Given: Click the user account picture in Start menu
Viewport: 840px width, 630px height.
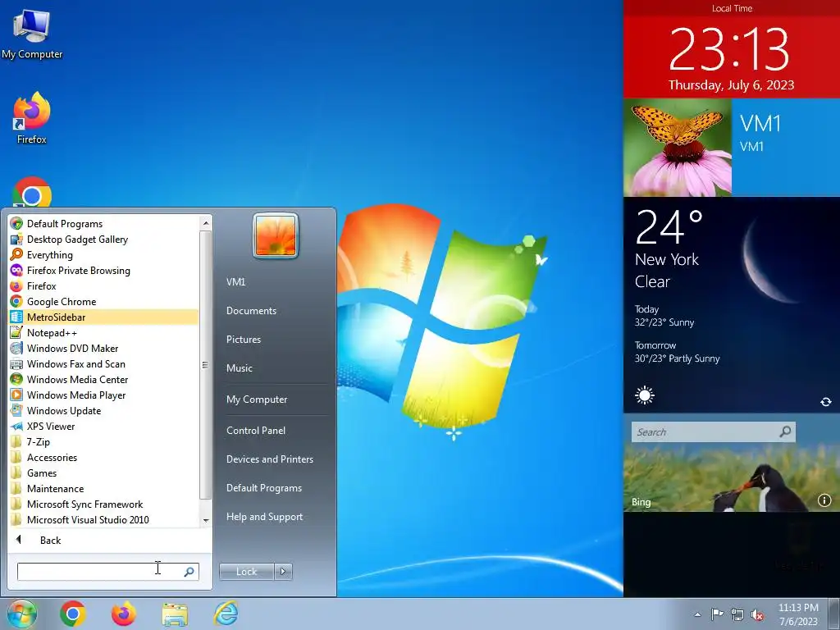Looking at the screenshot, I should pyautogui.click(x=276, y=235).
